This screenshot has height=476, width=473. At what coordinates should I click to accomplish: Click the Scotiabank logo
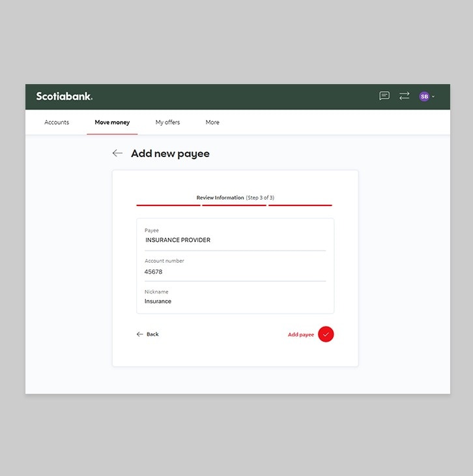pos(64,97)
